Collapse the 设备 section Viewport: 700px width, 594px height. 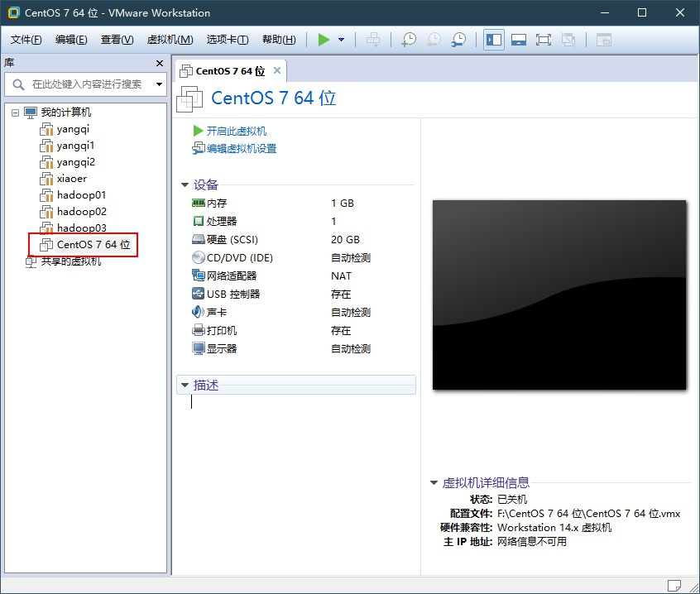tap(185, 184)
